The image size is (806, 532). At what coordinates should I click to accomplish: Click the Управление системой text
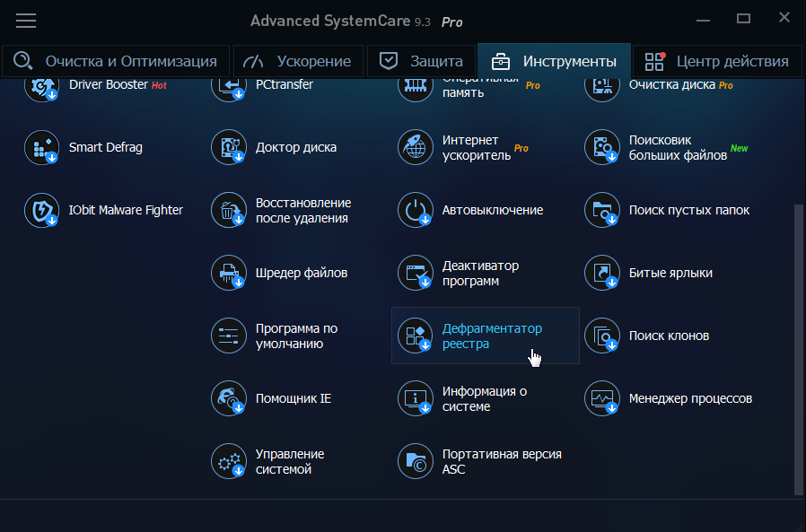290,462
